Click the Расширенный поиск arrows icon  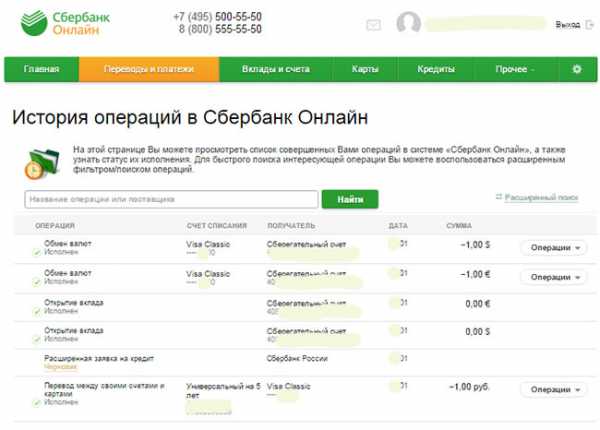[x=499, y=197]
